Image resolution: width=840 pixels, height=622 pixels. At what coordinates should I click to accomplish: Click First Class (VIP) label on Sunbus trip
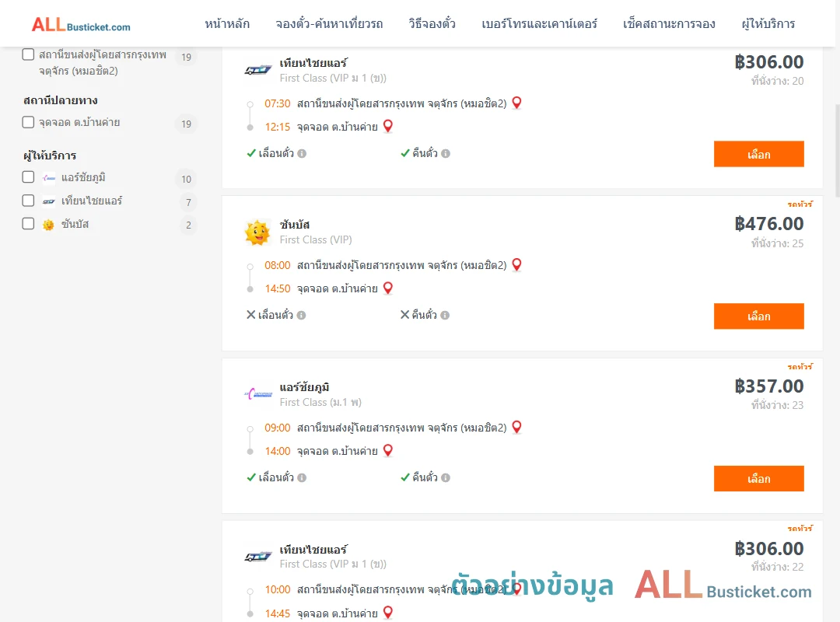point(316,240)
